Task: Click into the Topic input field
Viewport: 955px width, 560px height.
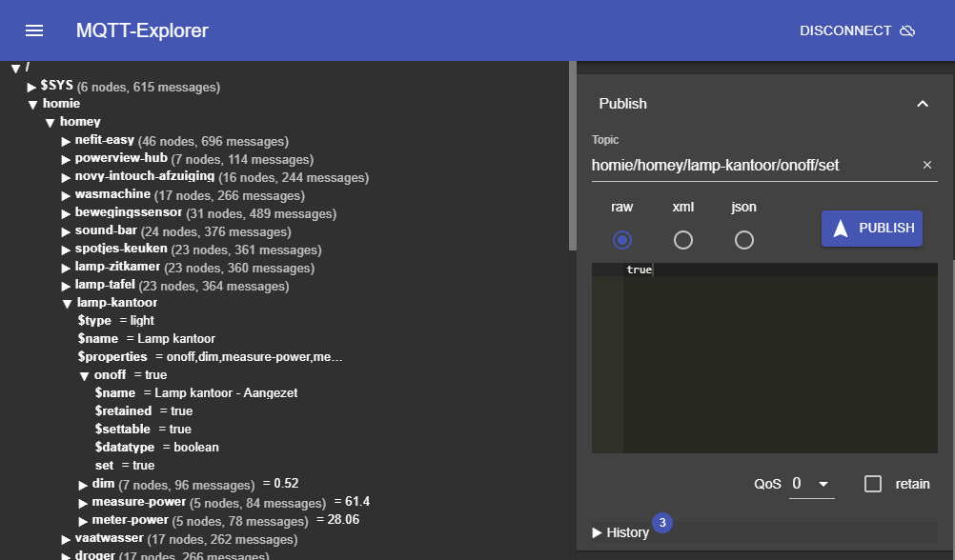Action: pos(755,165)
